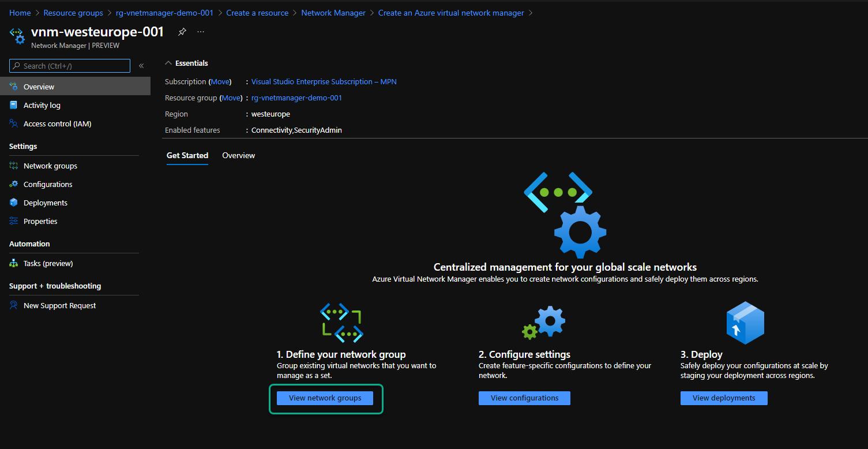The height and width of the screenshot is (449, 868).
Task: Select the Get Started tab
Action: tap(187, 155)
